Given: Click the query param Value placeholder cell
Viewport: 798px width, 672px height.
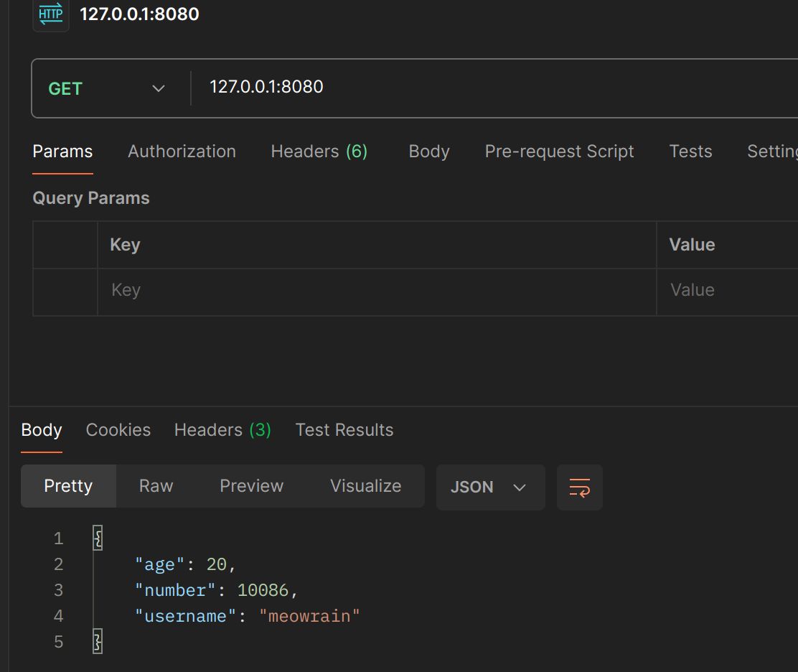Looking at the screenshot, I should [x=725, y=291].
